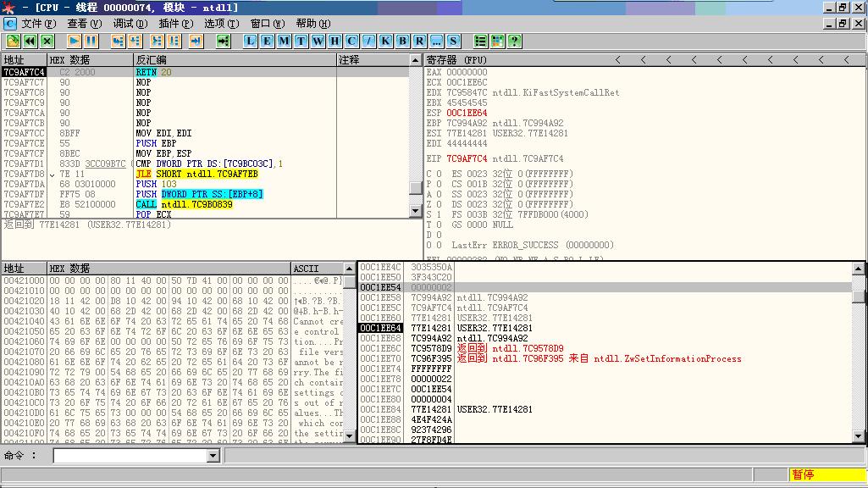The height and width of the screenshot is (488, 868).
Task: Click the disassembly pane scroll-down arrow
Action: point(416,210)
